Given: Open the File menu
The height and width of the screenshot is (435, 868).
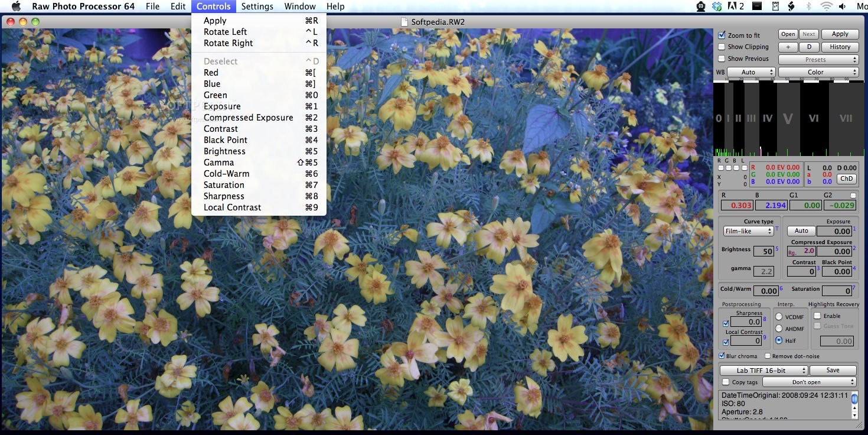Looking at the screenshot, I should (153, 7).
